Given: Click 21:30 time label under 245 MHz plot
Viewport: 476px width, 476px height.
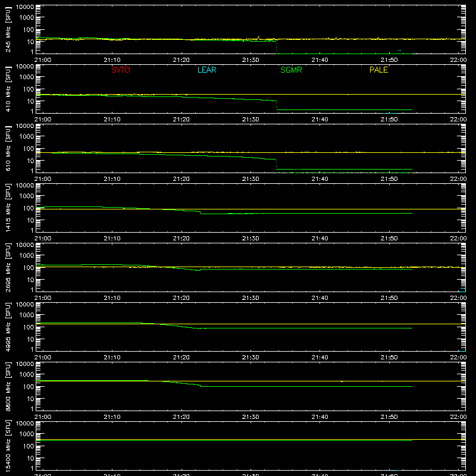Looking at the screenshot, I should pyautogui.click(x=250, y=60).
